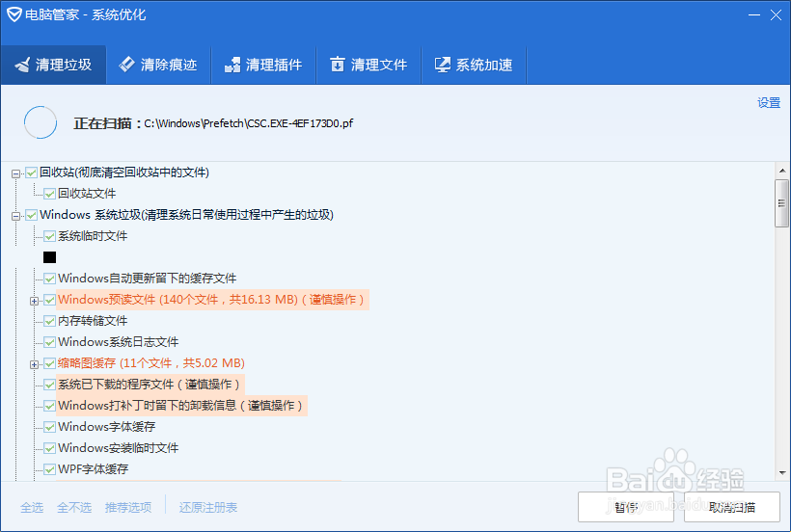The image size is (791, 532).
Task: Select the Windows字体缓存 row text
Action: tap(107, 427)
